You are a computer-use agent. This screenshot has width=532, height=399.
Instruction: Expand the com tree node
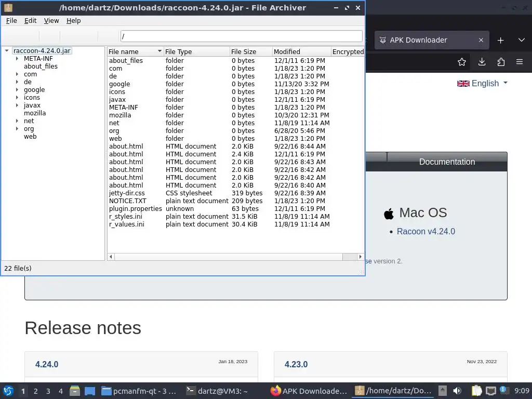17,74
